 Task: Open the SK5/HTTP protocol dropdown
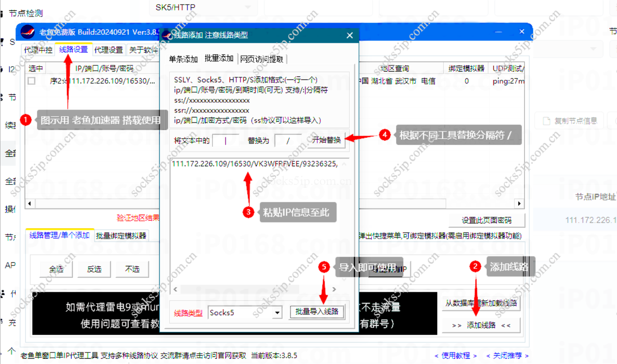pos(248,7)
